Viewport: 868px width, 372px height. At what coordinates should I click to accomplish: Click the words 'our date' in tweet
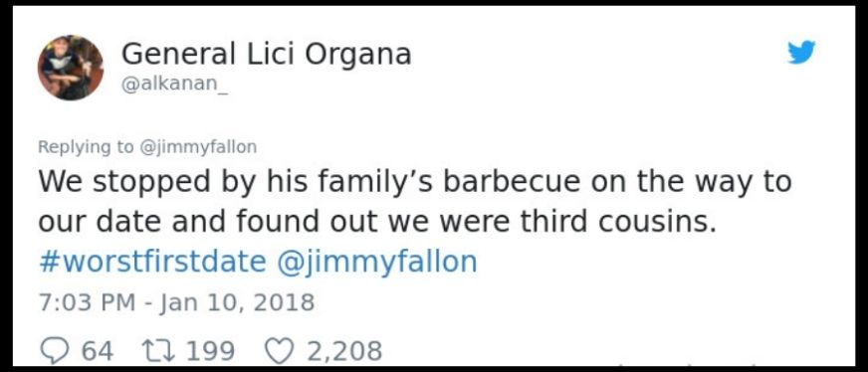click(100, 222)
